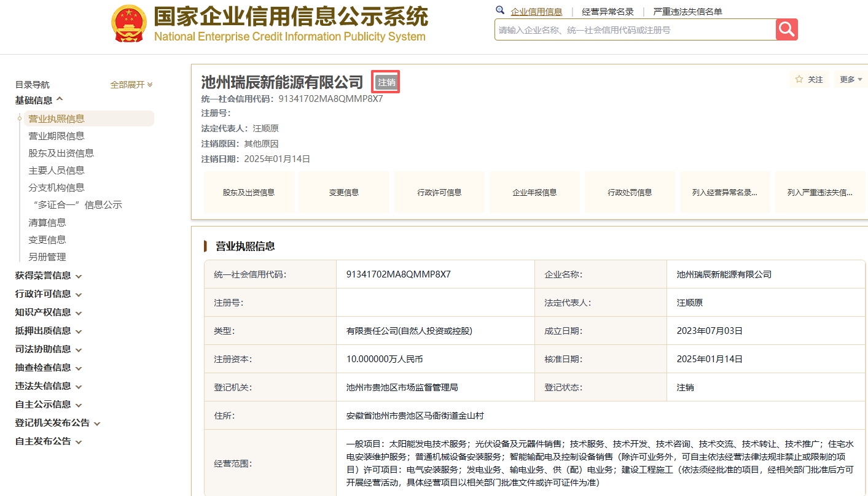Click the 营业执照信息 section heading
Screen dimensions: 868x496
tap(245, 246)
